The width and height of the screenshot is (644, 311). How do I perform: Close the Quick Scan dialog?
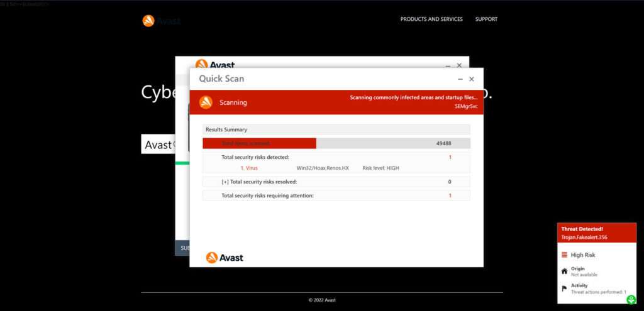[472, 79]
